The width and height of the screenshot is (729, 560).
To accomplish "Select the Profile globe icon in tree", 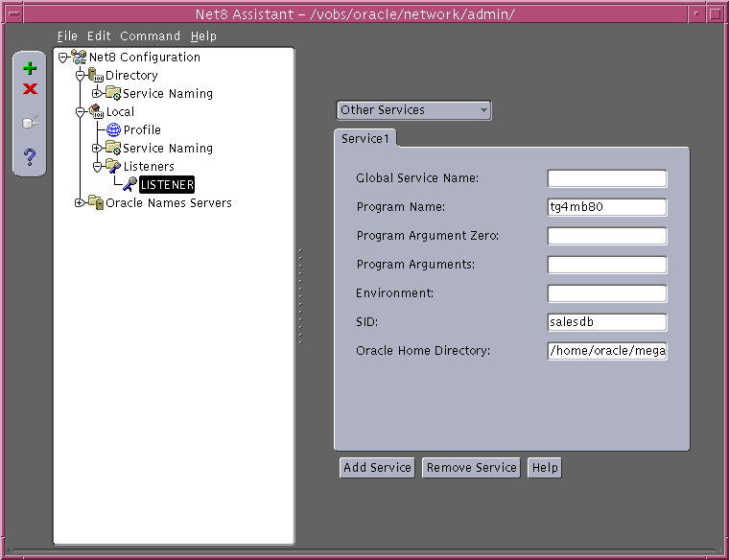I will click(113, 130).
